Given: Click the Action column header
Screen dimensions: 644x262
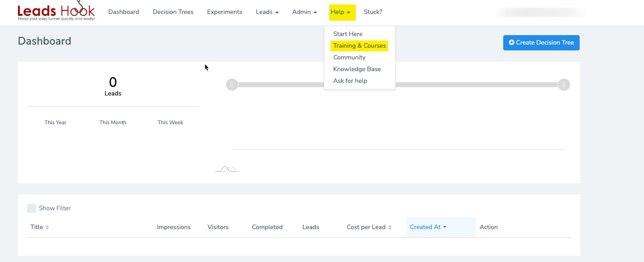Looking at the screenshot, I should (x=489, y=227).
